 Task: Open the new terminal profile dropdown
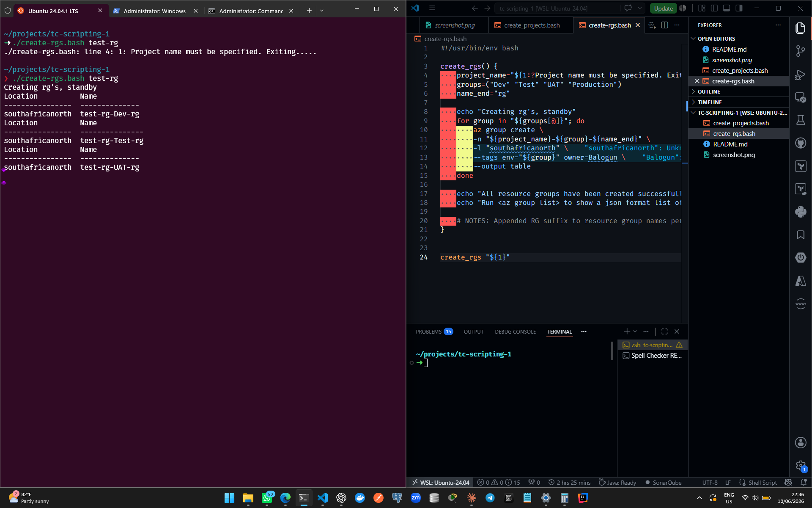click(635, 331)
